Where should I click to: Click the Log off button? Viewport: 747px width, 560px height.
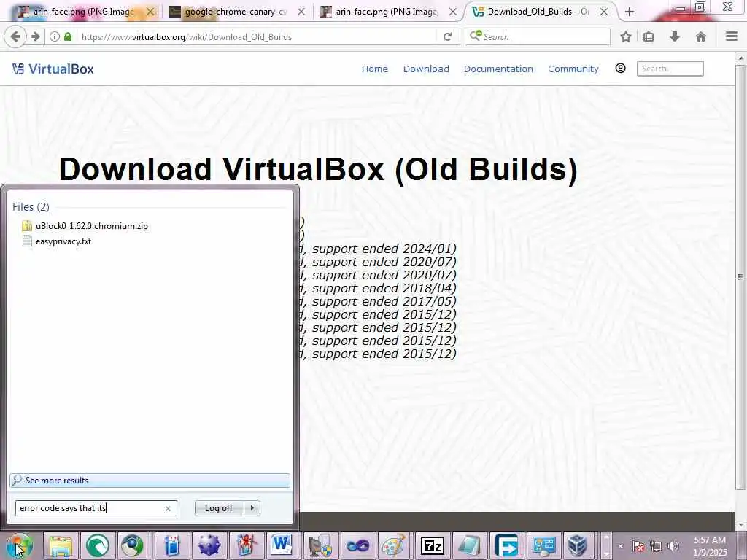point(219,508)
